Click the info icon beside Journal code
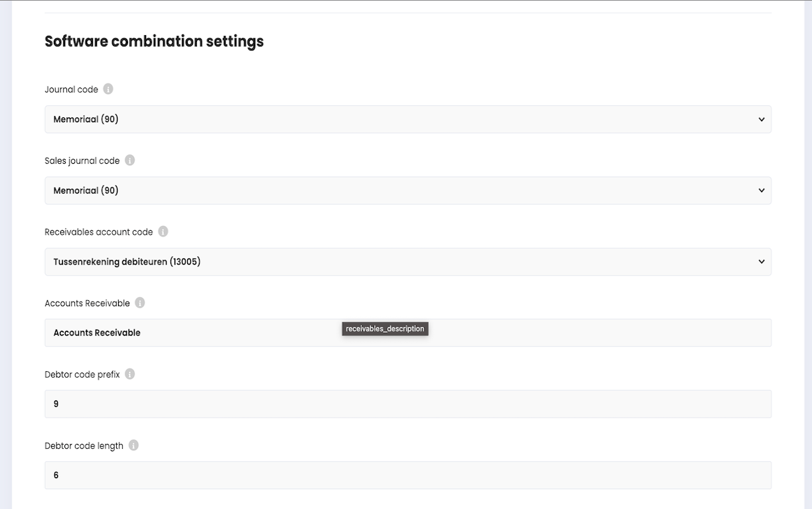The width and height of the screenshot is (812, 509). (x=107, y=89)
